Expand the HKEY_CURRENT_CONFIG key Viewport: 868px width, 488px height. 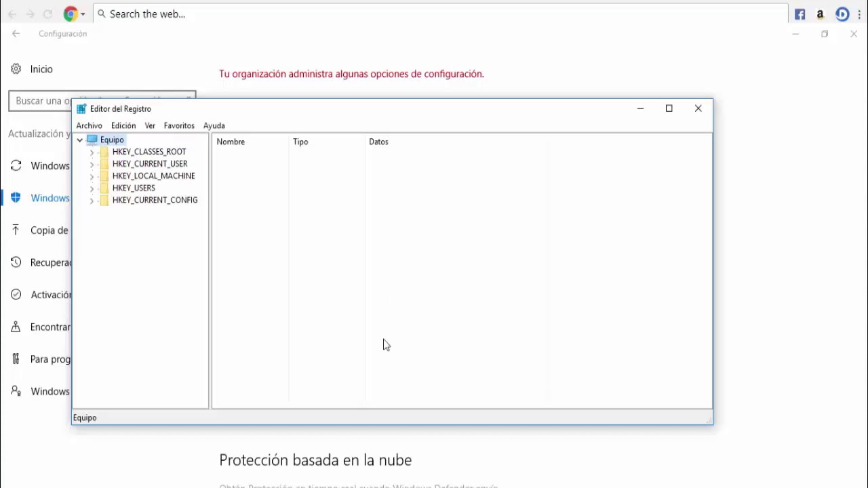[x=92, y=201]
